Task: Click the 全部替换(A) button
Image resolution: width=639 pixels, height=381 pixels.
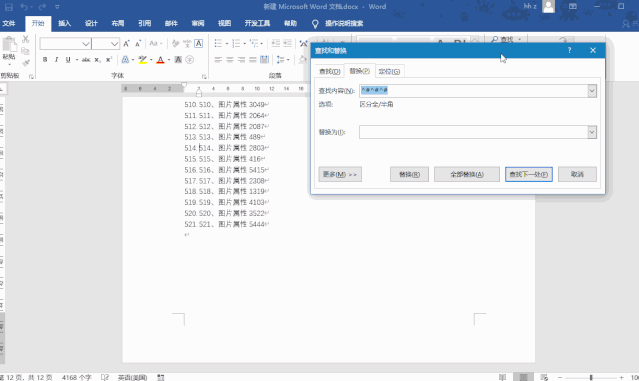Action: pyautogui.click(x=467, y=174)
